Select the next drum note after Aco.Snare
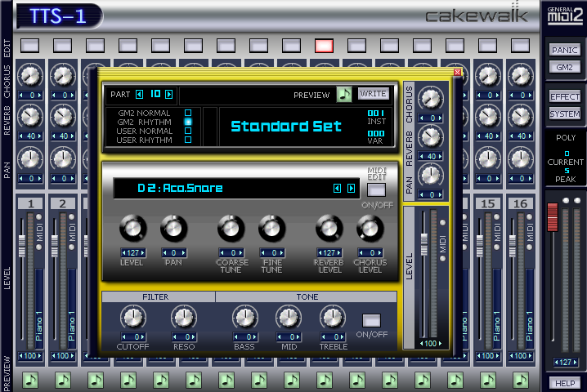 click(351, 188)
